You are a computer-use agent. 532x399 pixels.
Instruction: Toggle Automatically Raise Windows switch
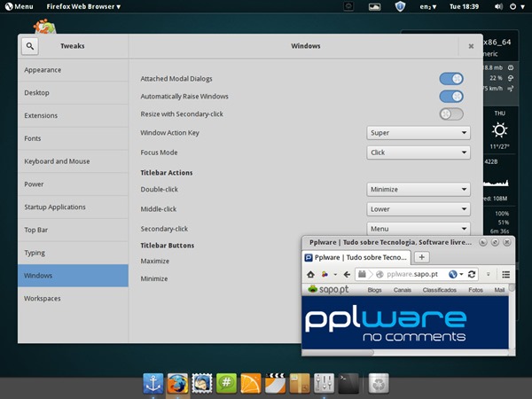click(x=451, y=97)
